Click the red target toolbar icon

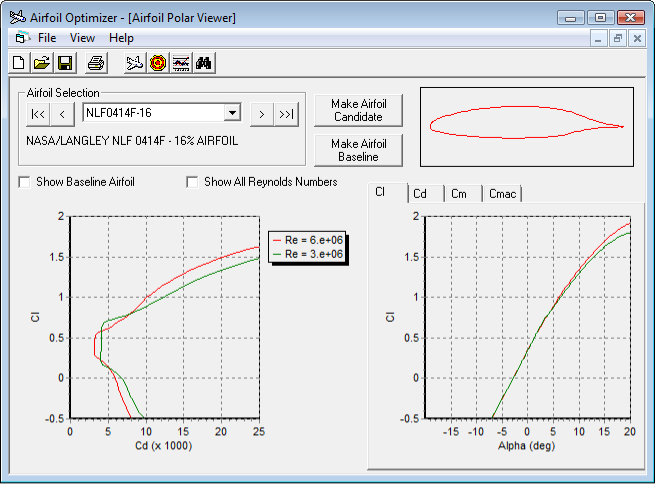click(158, 63)
